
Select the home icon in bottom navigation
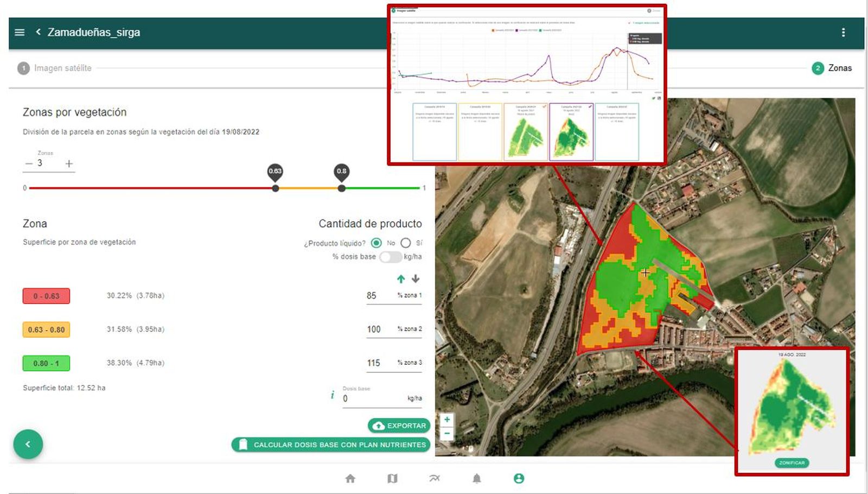350,478
